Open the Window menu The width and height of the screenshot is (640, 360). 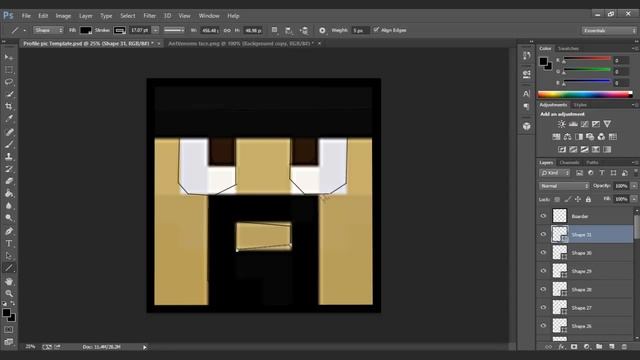pos(209,16)
